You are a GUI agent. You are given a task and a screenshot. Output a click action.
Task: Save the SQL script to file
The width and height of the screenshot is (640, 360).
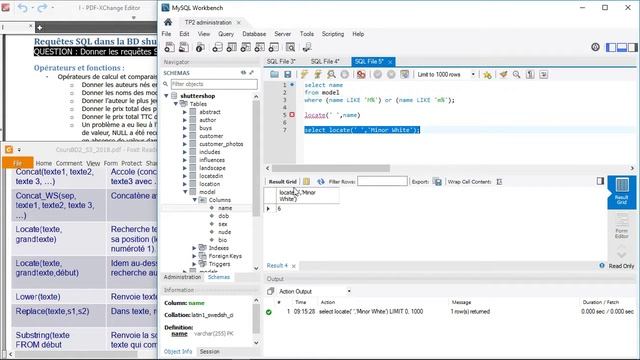[x=288, y=74]
